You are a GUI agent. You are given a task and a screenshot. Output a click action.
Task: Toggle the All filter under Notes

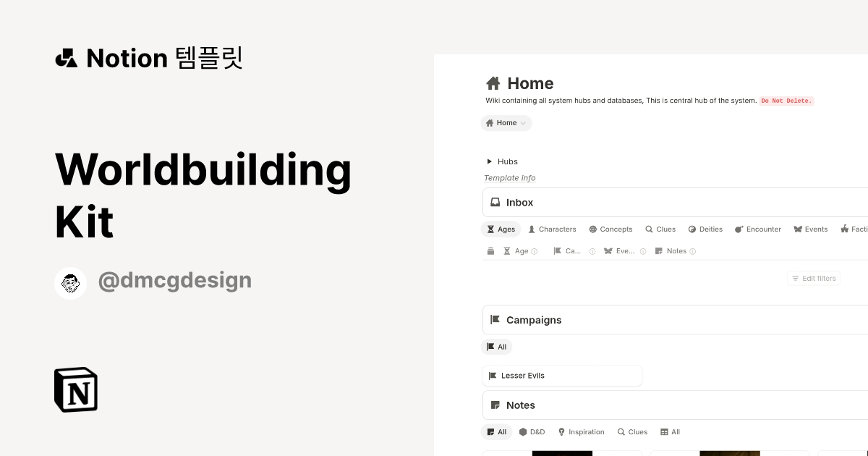(496, 431)
